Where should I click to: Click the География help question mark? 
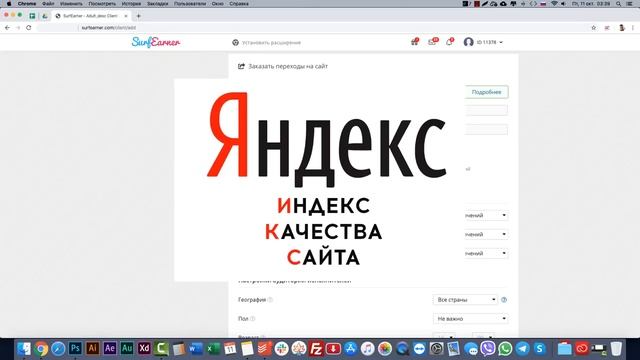(x=270, y=300)
